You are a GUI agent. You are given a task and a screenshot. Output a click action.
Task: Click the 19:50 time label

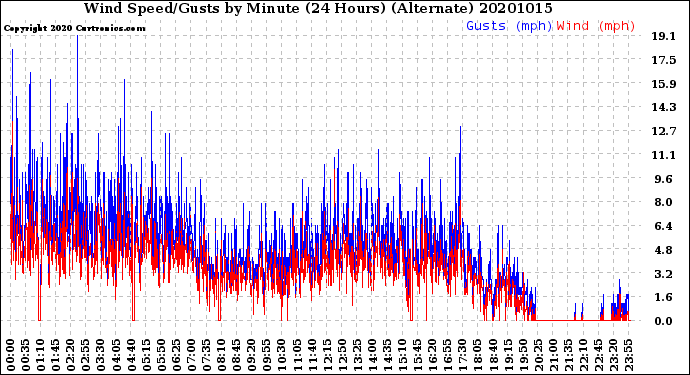click(523, 355)
